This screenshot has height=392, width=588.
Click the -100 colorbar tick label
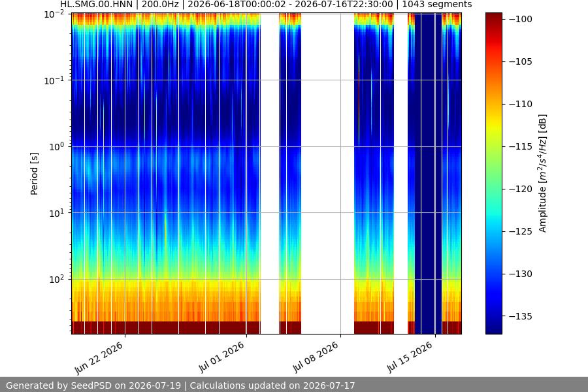pos(521,19)
